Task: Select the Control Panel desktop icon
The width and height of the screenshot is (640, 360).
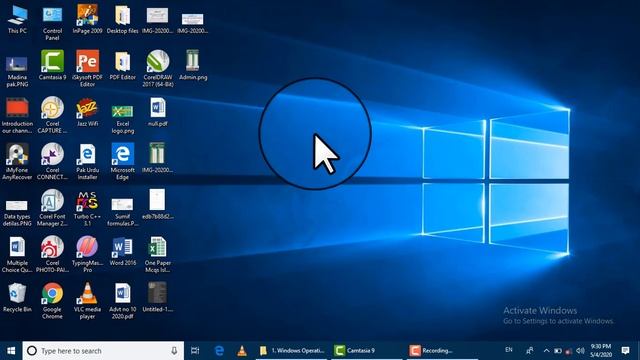Action: coord(52,22)
